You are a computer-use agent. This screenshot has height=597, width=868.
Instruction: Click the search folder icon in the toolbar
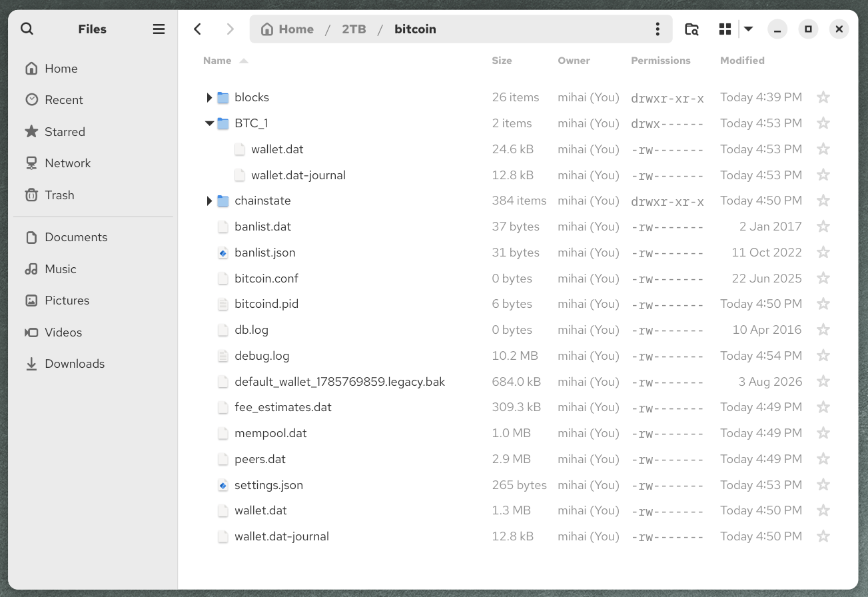[x=692, y=29]
